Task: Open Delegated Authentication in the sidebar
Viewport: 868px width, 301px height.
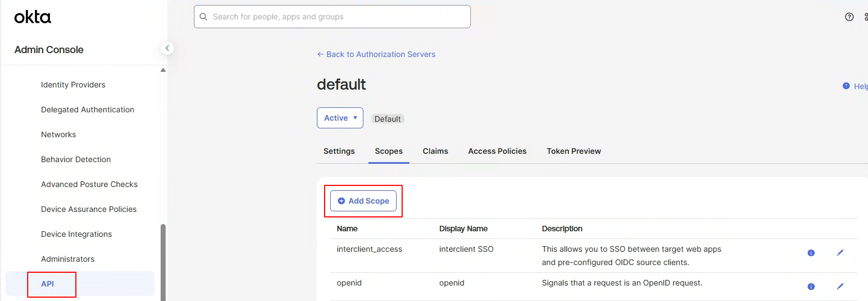Action: coord(88,110)
